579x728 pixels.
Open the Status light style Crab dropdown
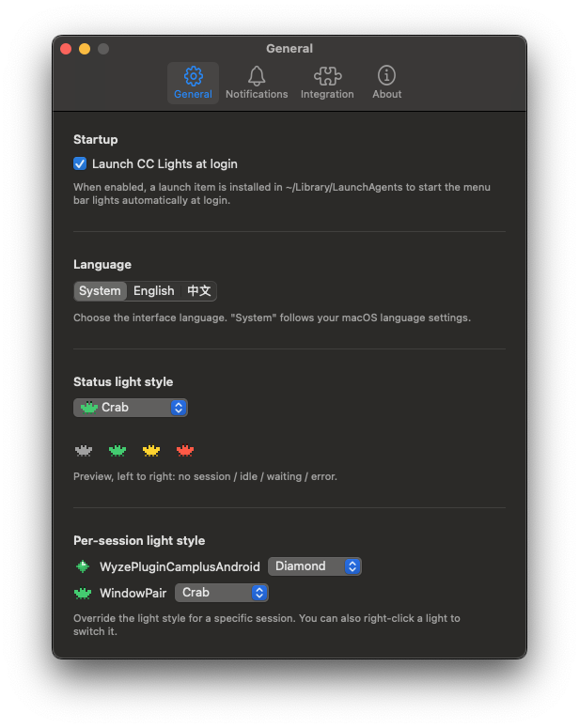131,408
